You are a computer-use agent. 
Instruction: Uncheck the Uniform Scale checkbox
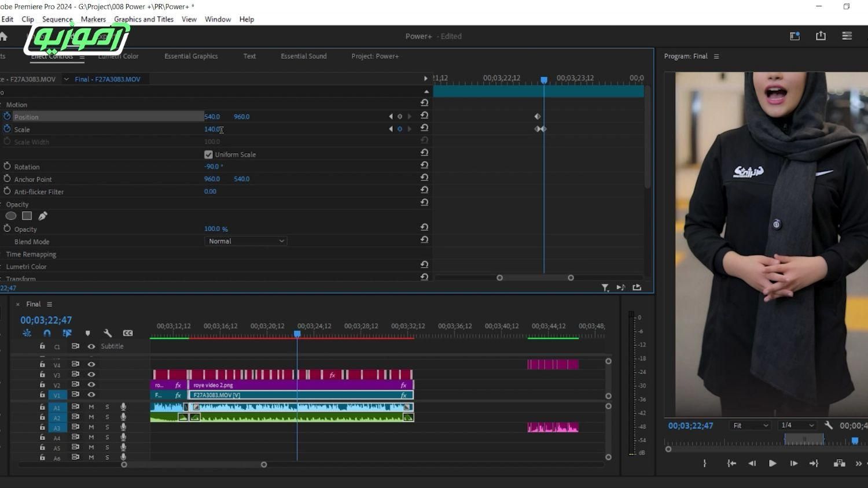[208, 154]
